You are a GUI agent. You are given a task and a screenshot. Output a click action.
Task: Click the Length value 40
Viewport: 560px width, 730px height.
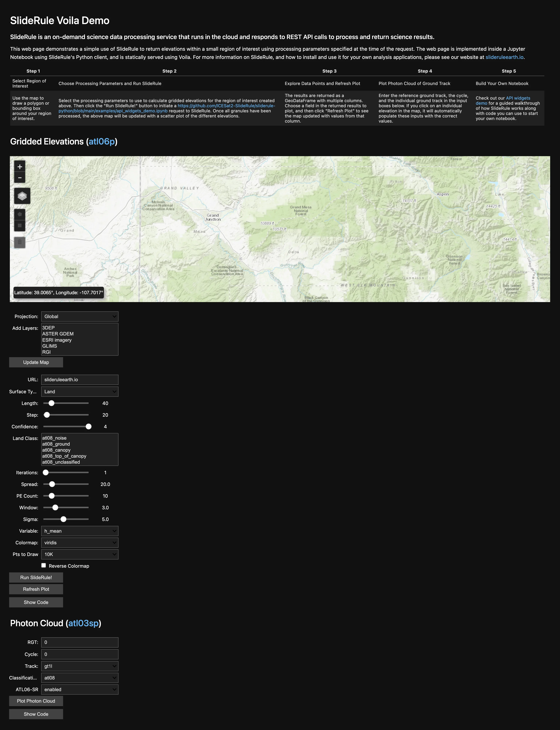(x=105, y=403)
